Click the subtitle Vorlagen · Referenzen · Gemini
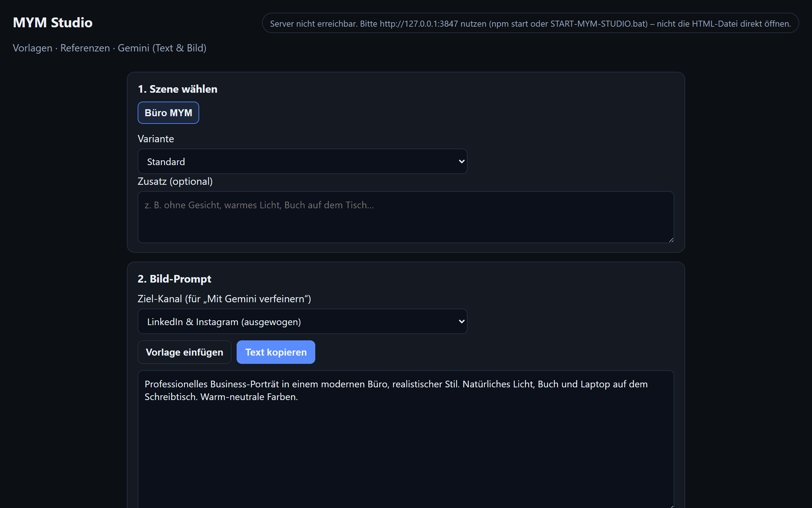Image resolution: width=812 pixels, height=508 pixels. coord(109,48)
